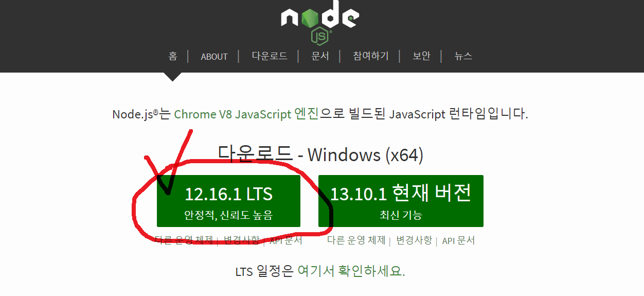Viewport: 644px width, 296px height.
Task: Download the 13.10.1 현재 버전
Action: click(x=401, y=201)
